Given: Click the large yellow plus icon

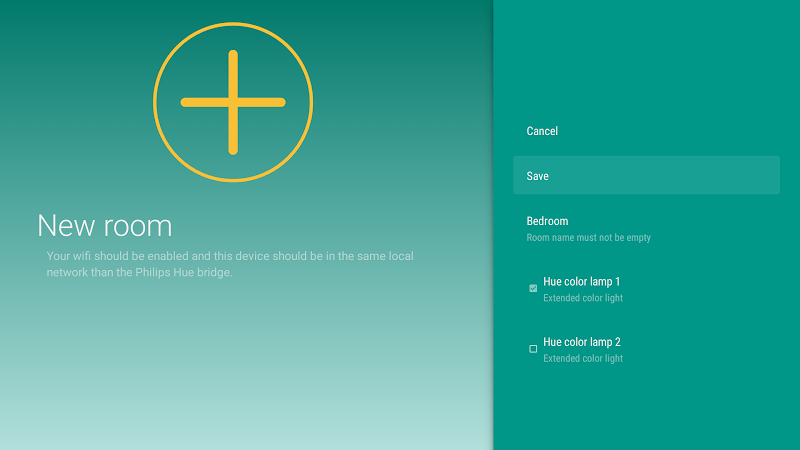Looking at the screenshot, I should (233, 102).
